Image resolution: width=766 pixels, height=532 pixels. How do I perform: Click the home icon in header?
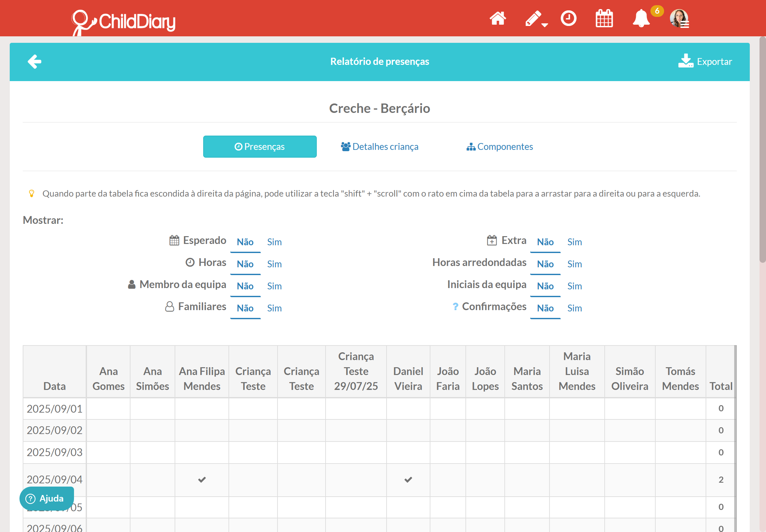[498, 19]
